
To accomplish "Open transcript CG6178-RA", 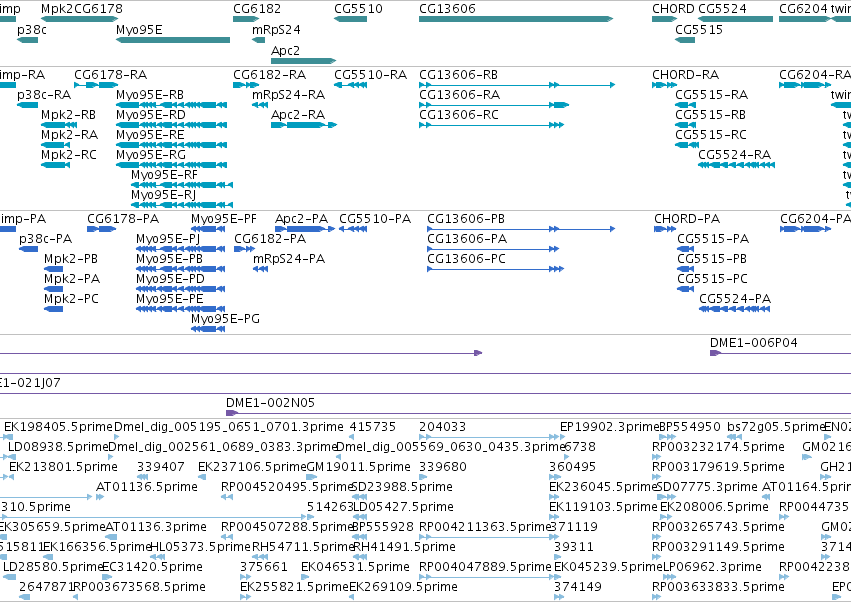I will (x=111, y=75).
